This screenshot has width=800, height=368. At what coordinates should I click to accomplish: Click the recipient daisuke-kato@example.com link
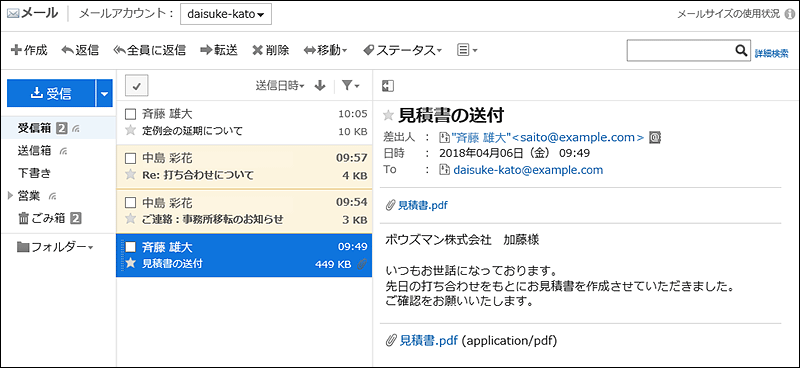528,170
